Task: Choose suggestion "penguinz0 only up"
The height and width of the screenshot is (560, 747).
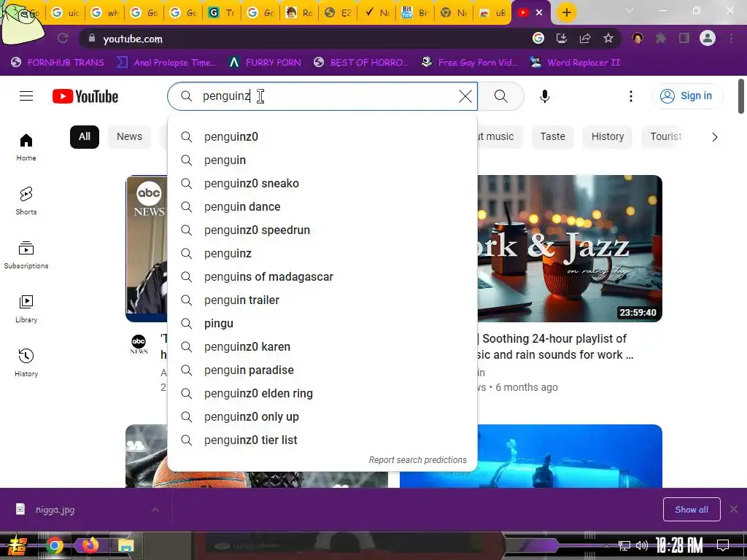Action: (322, 416)
